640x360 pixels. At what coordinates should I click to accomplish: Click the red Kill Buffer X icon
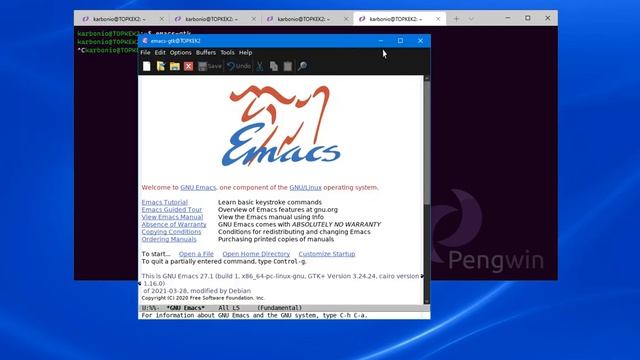click(188, 66)
